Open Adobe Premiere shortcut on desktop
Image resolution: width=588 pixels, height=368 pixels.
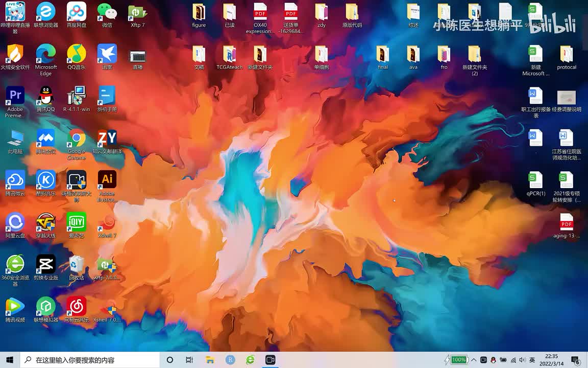click(15, 102)
